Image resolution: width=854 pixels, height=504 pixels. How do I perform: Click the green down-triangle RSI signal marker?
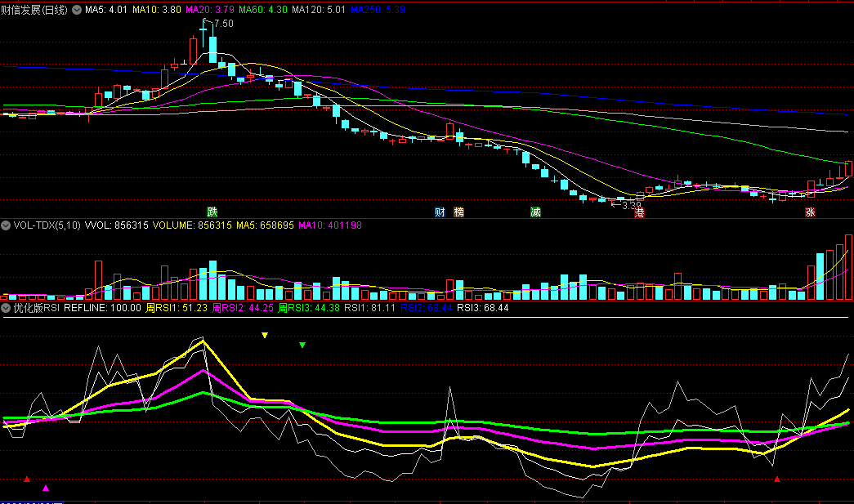click(302, 345)
